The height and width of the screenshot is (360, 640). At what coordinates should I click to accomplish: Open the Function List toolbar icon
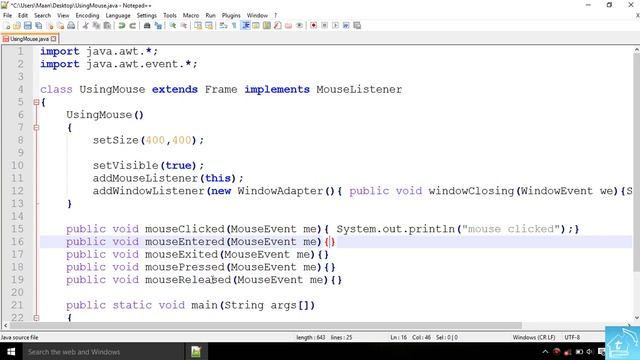(278, 25)
